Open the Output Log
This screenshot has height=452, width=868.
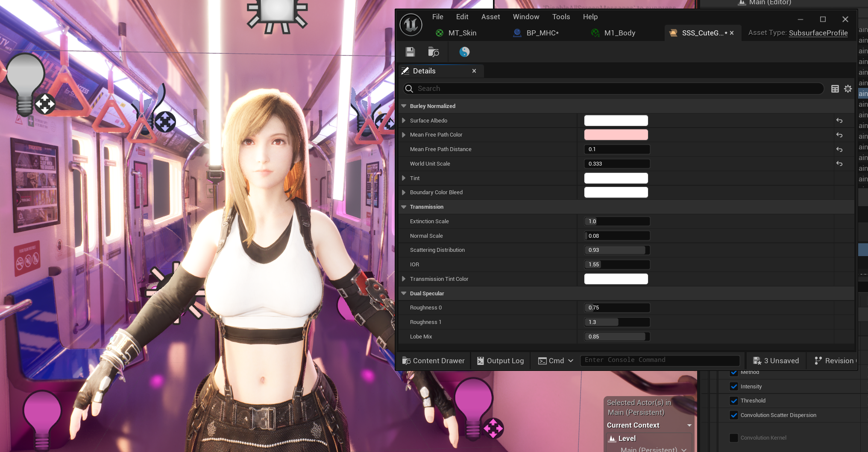(501, 361)
